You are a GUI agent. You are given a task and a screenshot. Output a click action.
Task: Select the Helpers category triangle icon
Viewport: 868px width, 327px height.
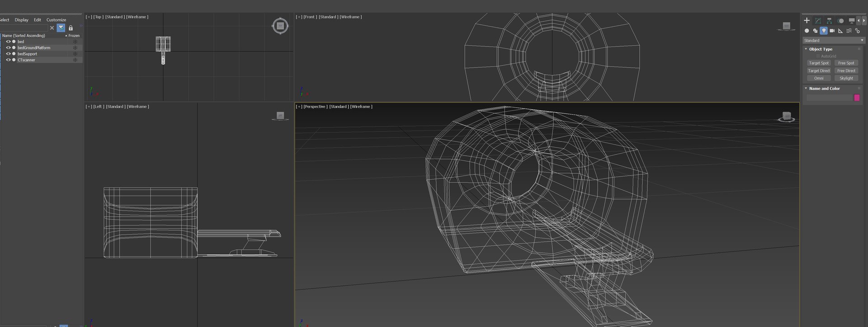coord(840,31)
